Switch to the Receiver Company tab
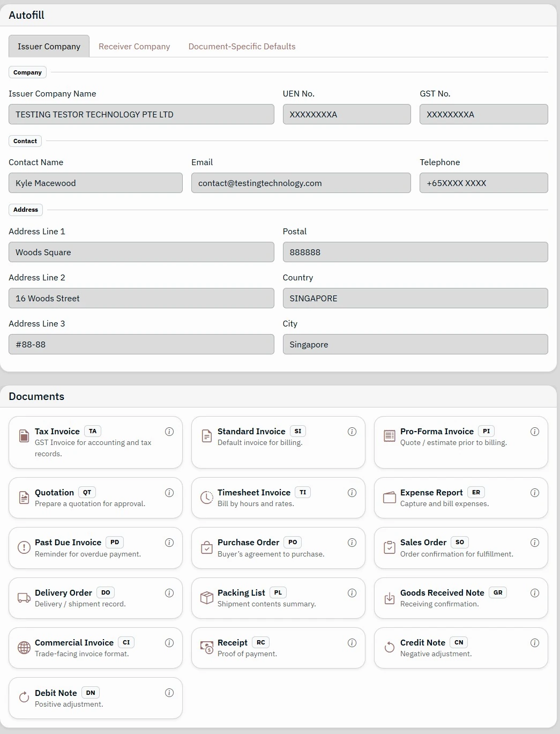 pyautogui.click(x=134, y=47)
